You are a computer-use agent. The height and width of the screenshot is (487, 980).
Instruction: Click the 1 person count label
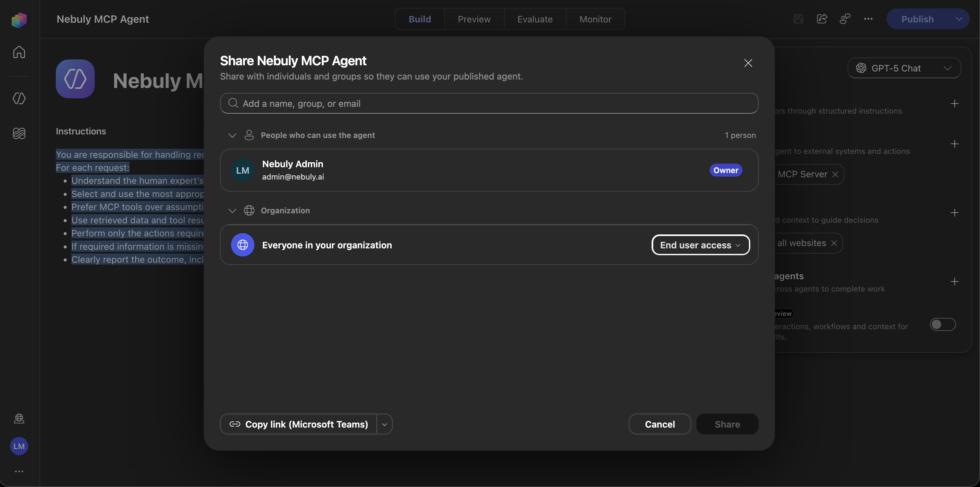click(740, 135)
